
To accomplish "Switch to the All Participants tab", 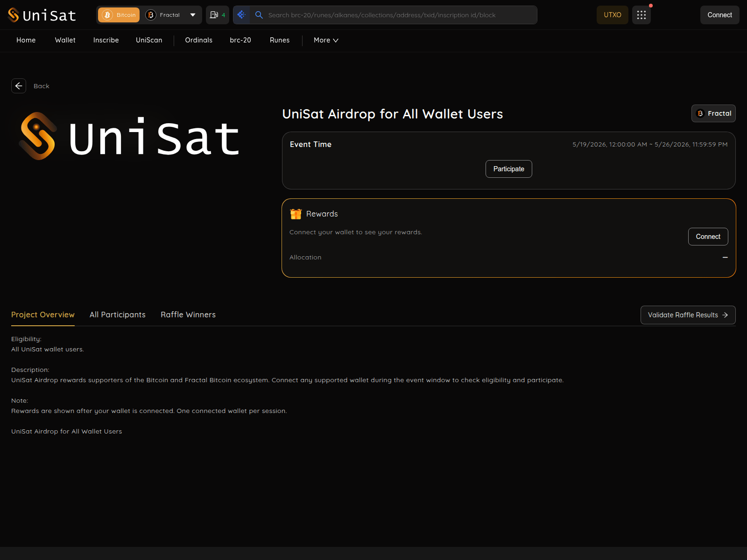I will pos(118,315).
